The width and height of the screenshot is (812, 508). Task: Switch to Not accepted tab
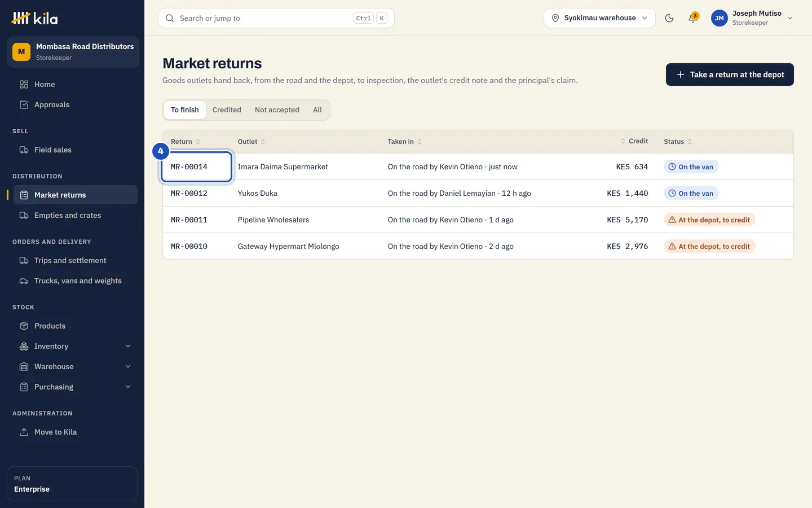coord(277,110)
